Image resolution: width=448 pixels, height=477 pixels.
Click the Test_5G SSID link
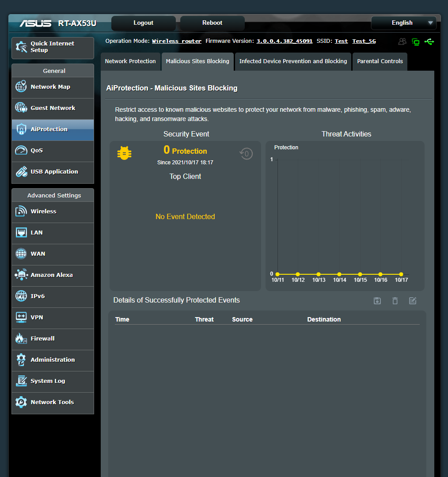coord(364,41)
